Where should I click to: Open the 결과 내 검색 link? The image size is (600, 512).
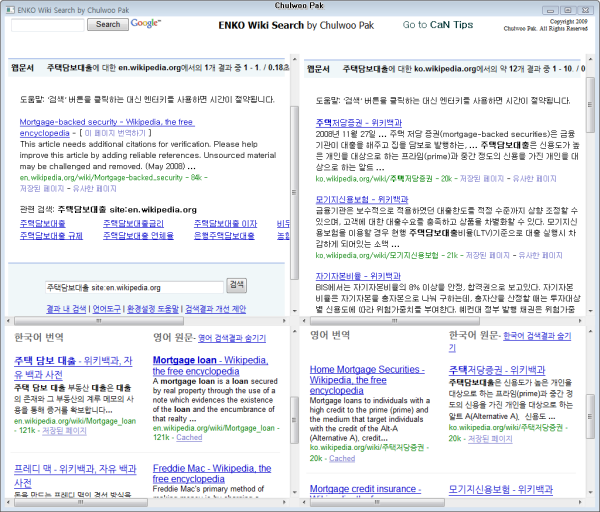point(66,309)
